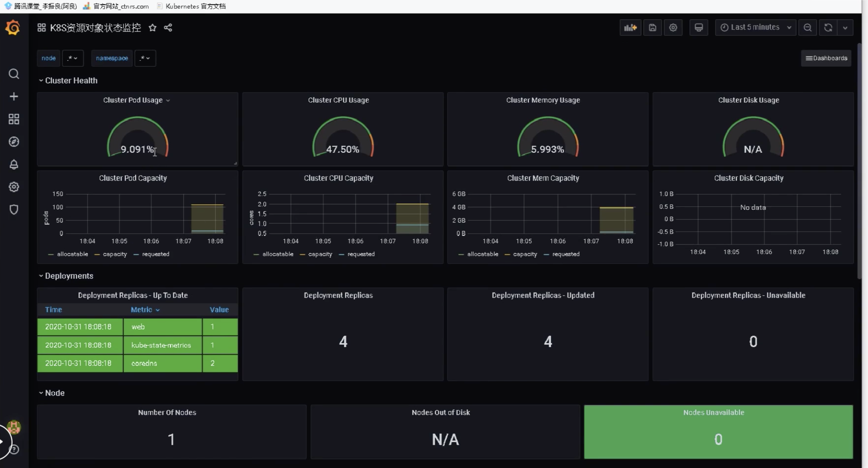Open the Last 5 minutes time picker
This screenshot has height=468, width=868.
(755, 28)
